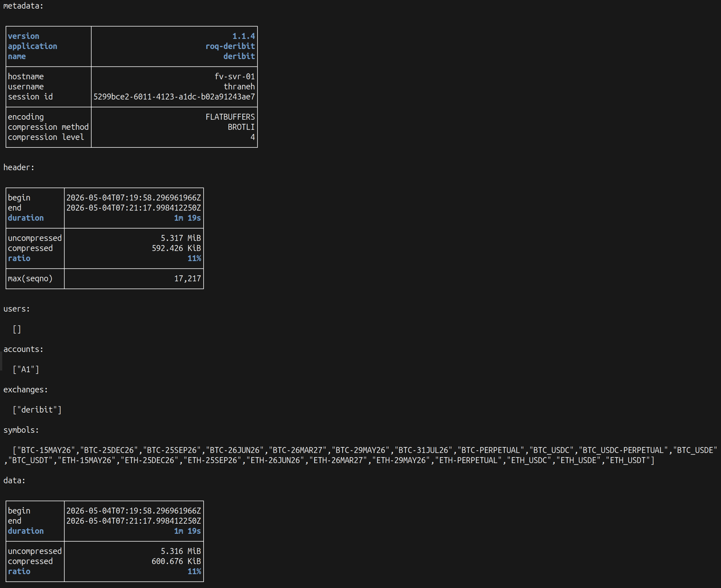Viewport: 721px width, 588px height.
Task: Click the "data:" section heading
Action: point(14,481)
